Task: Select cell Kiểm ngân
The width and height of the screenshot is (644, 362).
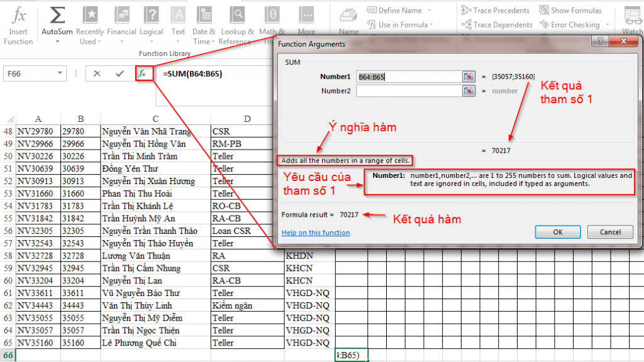Action: [247, 305]
